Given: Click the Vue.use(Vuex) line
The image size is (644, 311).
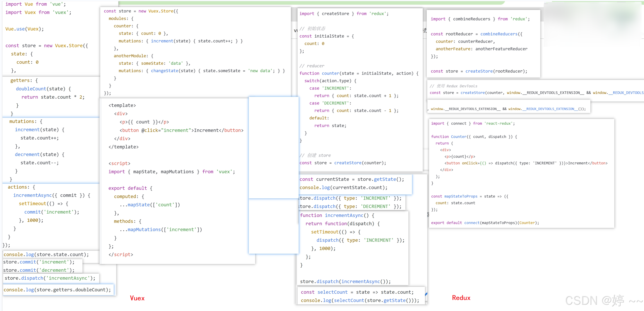Looking at the screenshot, I should pyautogui.click(x=25, y=29).
